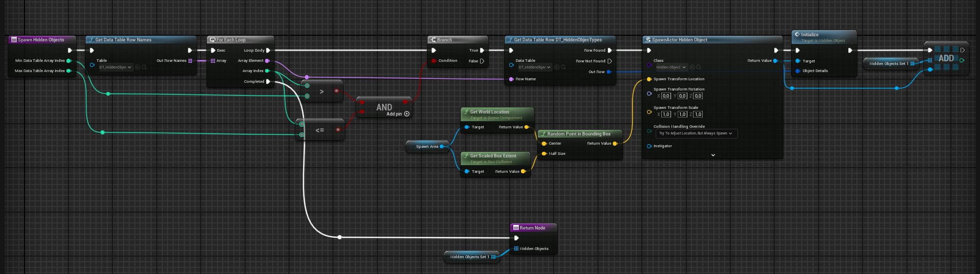The width and height of the screenshot is (980, 274).
Task: Click Spawn Transform Scale X field
Action: 666,115
